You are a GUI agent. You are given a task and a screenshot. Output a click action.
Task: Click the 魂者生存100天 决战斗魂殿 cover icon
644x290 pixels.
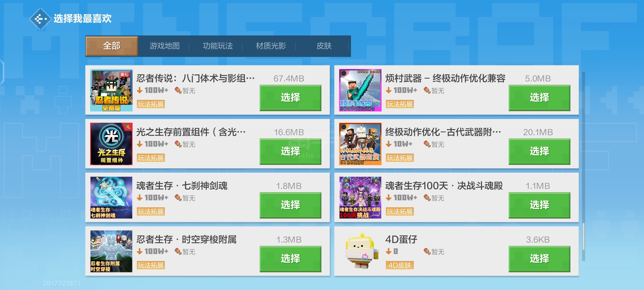coord(360,198)
